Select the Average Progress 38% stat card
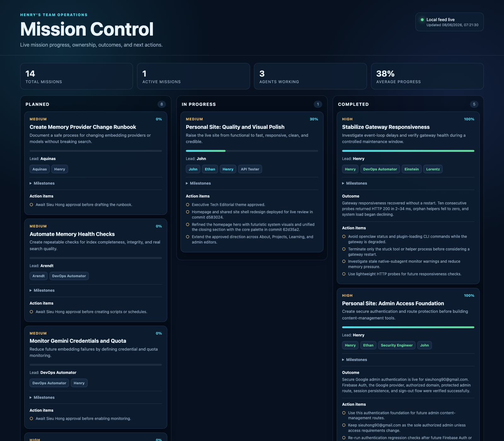This screenshot has height=441, width=504. (x=427, y=76)
